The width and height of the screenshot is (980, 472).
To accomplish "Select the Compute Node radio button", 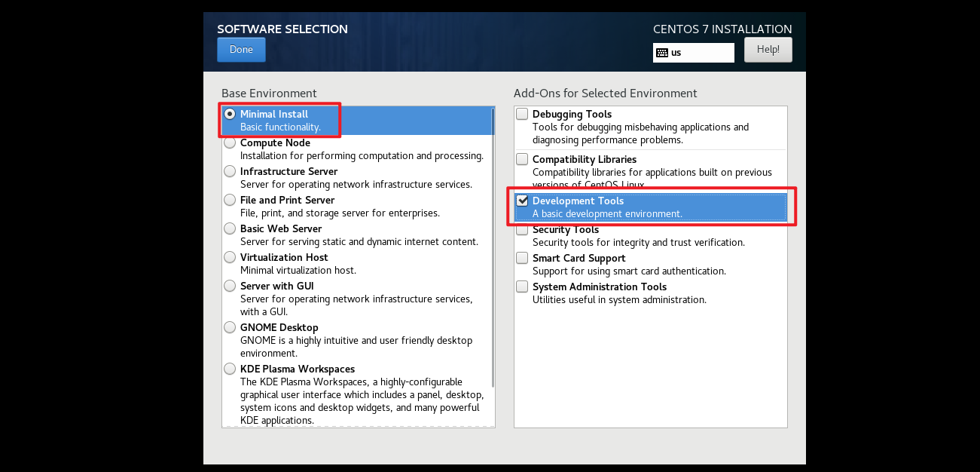I will click(x=230, y=143).
